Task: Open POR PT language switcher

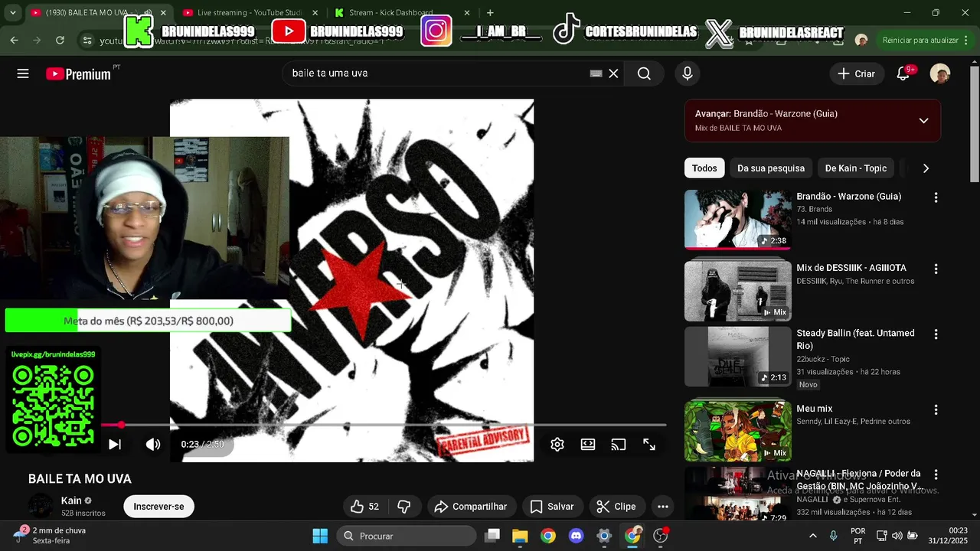Action: 858,536
